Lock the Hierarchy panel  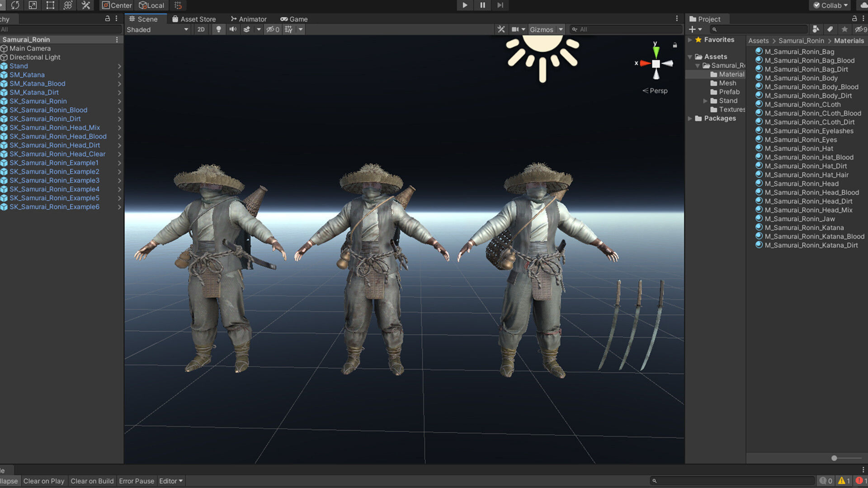[x=108, y=19]
